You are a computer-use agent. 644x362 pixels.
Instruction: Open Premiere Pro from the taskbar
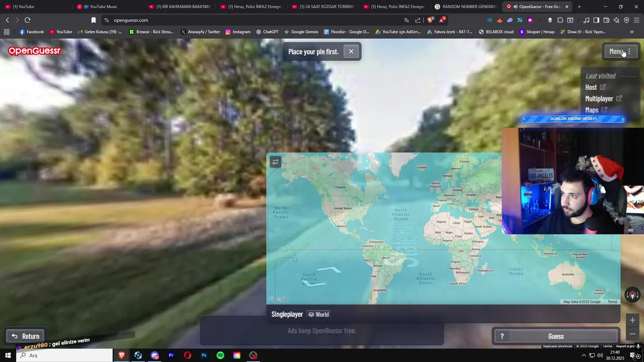click(171, 355)
